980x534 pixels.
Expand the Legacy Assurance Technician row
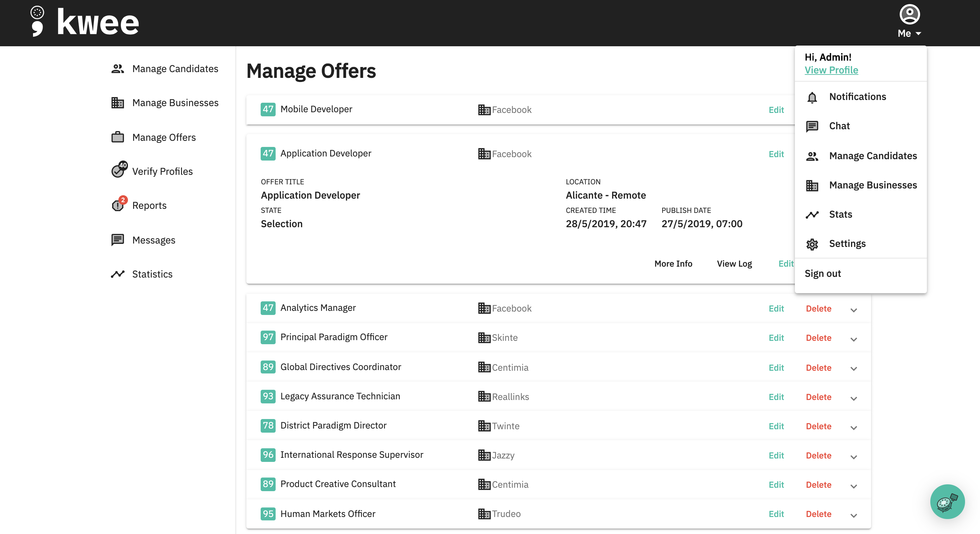[x=854, y=398]
